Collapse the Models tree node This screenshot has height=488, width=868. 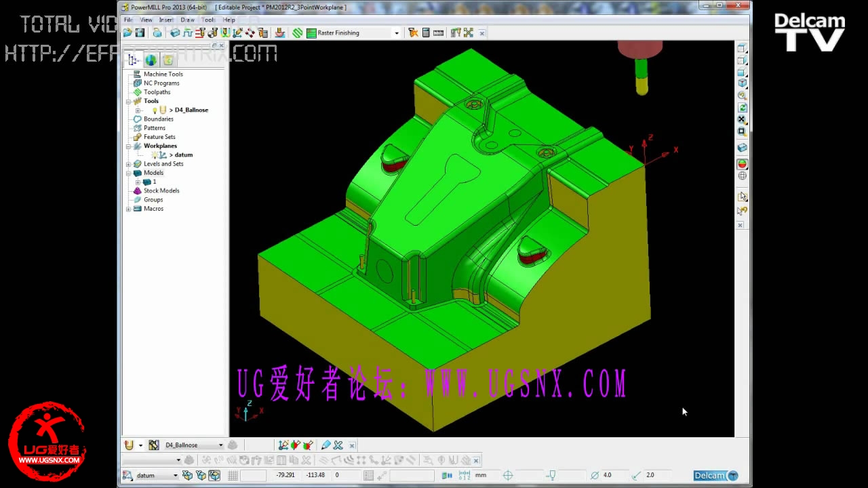[128, 173]
